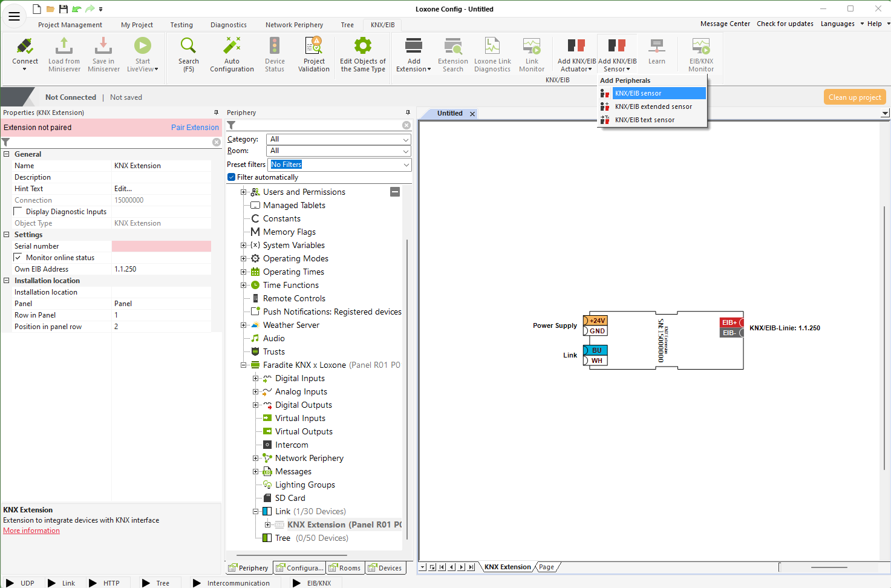Click the Clean up project button
This screenshot has width=891, height=588.
pyautogui.click(x=855, y=97)
